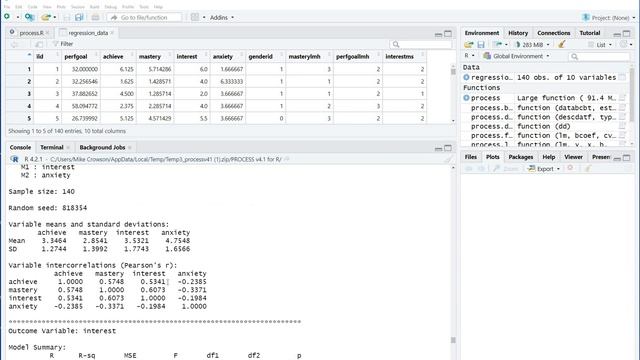Expand the process function entry
The image size is (640, 360).
click(x=466, y=98)
